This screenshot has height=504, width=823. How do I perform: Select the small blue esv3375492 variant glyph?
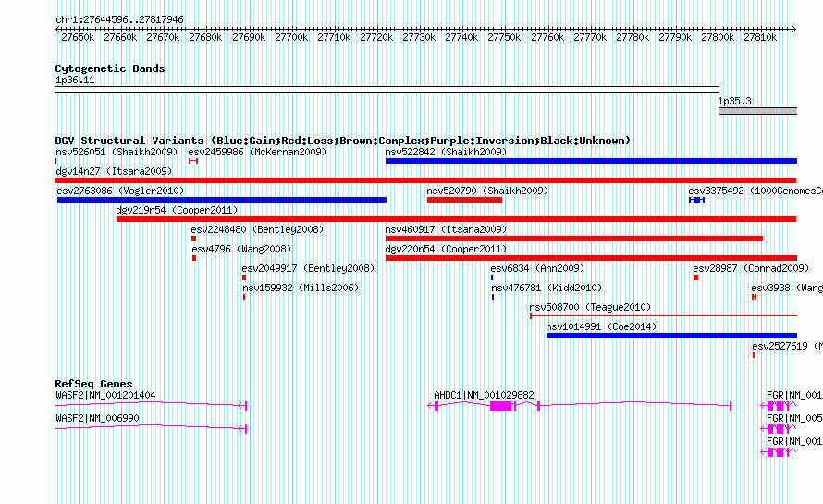696,200
